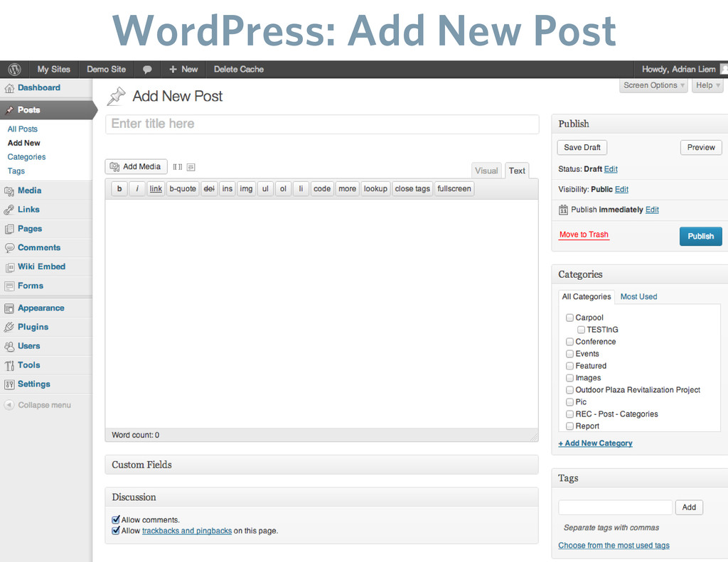Click the Save Draft button
The width and height of the screenshot is (728, 562).
pyautogui.click(x=582, y=148)
